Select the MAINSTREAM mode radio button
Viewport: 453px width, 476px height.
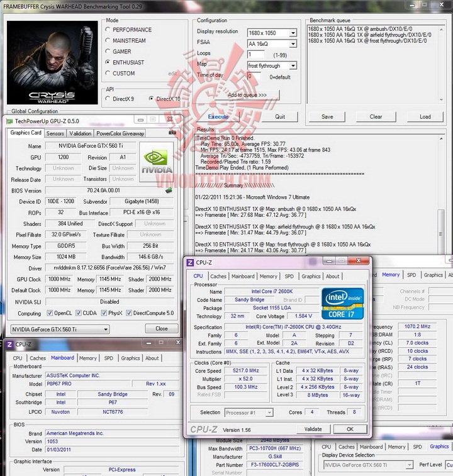108,40
